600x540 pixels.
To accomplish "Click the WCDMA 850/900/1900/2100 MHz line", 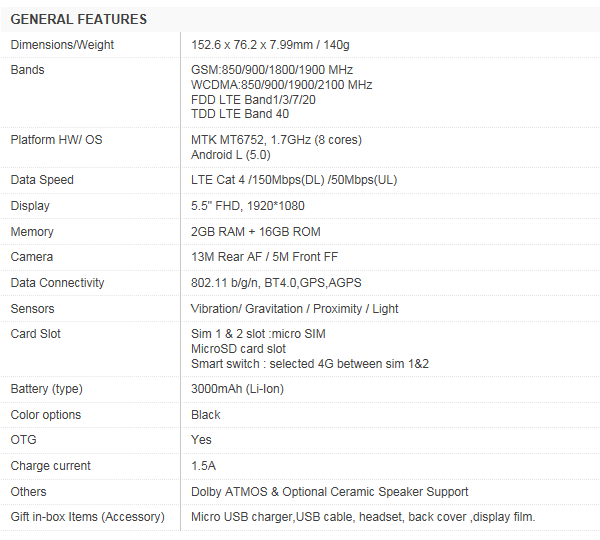I will (x=281, y=85).
